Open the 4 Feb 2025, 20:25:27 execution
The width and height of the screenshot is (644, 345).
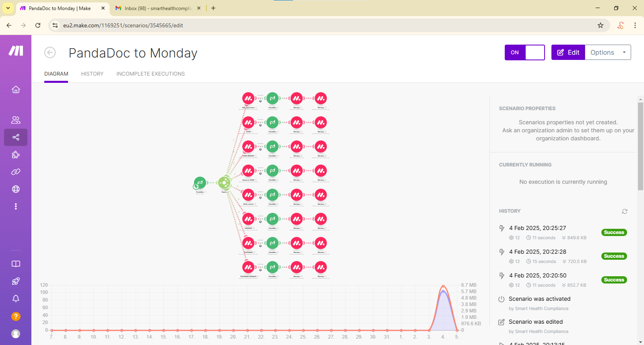pos(537,228)
